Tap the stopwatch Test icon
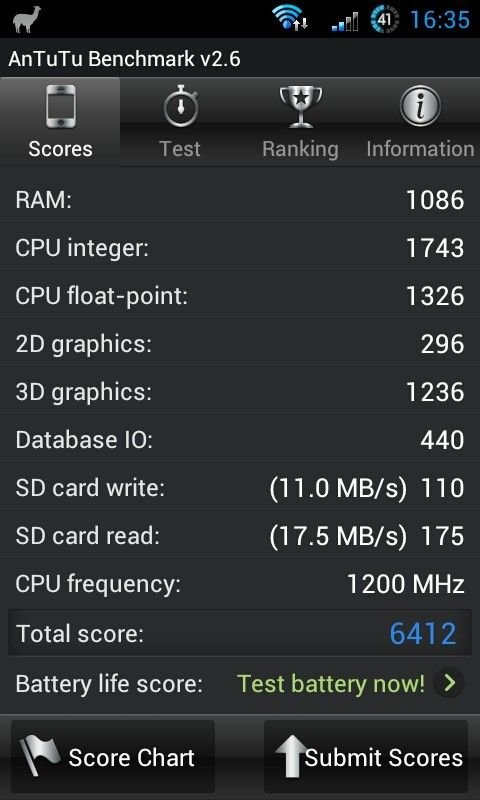480x800 pixels. click(181, 106)
